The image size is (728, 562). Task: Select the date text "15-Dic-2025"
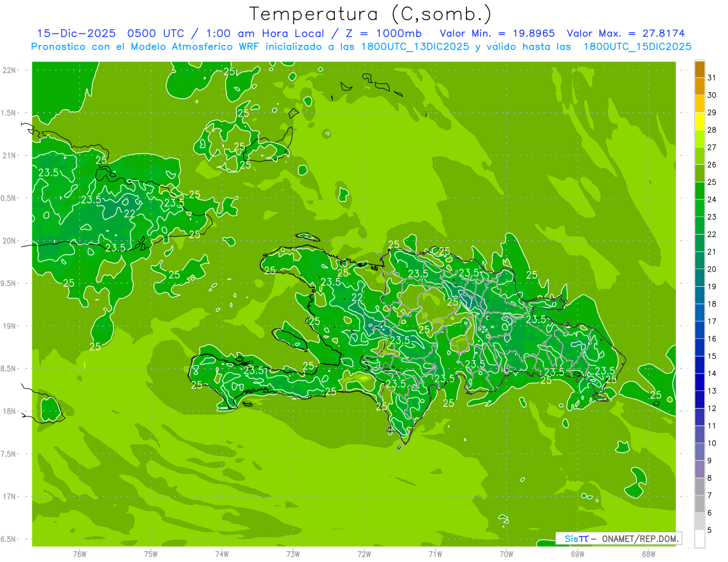click(x=76, y=33)
